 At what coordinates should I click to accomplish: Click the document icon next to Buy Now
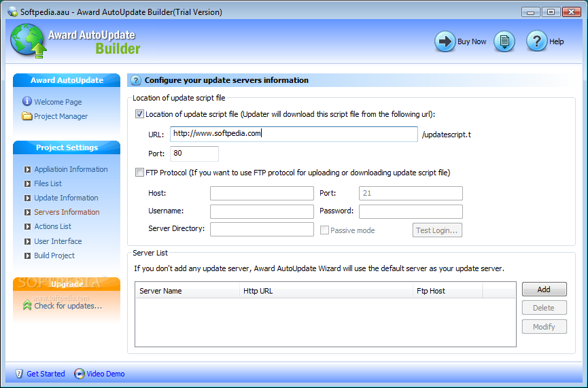click(504, 41)
